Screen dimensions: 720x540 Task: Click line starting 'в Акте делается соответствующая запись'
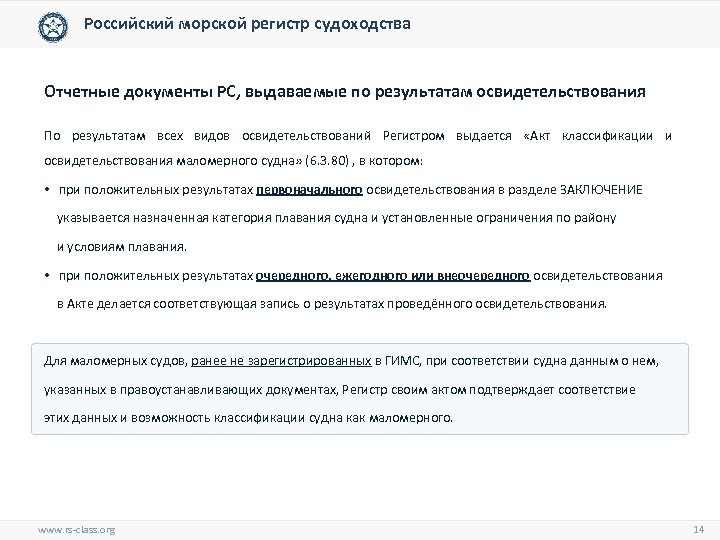[332, 304]
